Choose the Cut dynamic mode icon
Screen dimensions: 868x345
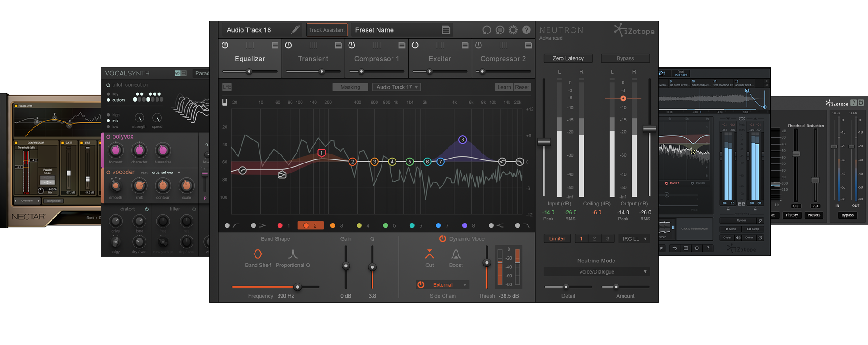pos(429,254)
